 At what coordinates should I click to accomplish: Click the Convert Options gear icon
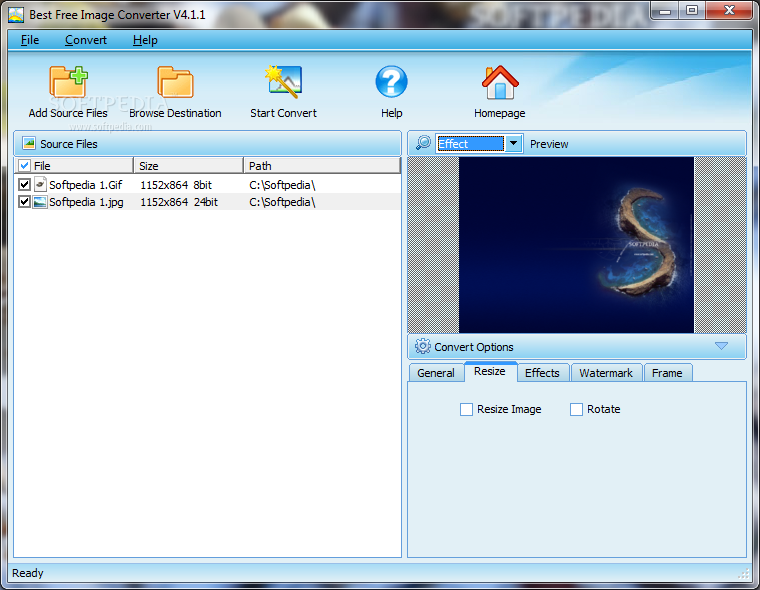423,346
